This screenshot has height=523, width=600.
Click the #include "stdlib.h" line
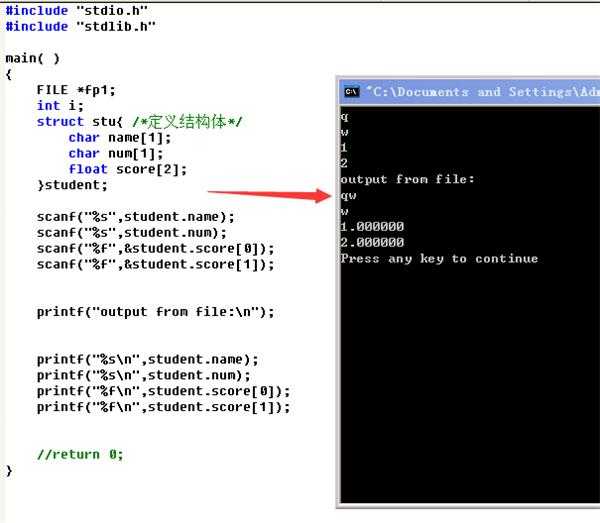[80, 26]
